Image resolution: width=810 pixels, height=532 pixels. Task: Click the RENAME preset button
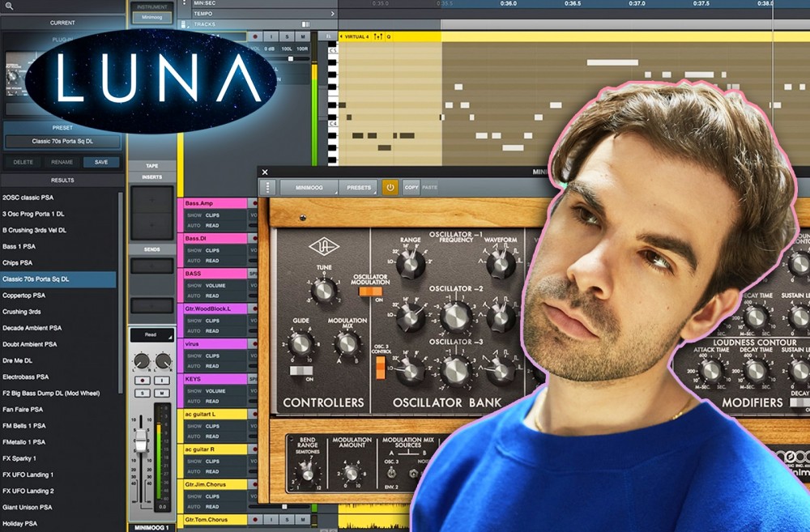coord(62,162)
